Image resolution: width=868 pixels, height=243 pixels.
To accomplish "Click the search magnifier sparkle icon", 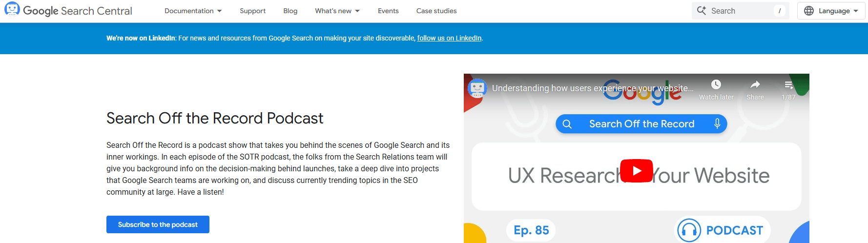I will pos(702,11).
